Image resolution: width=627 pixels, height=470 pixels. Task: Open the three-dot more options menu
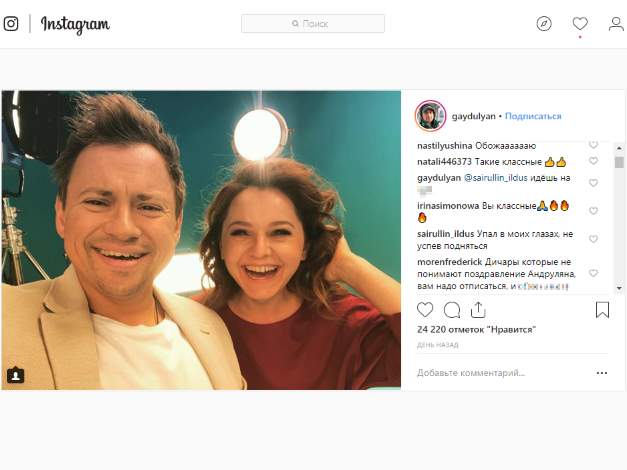tap(601, 373)
